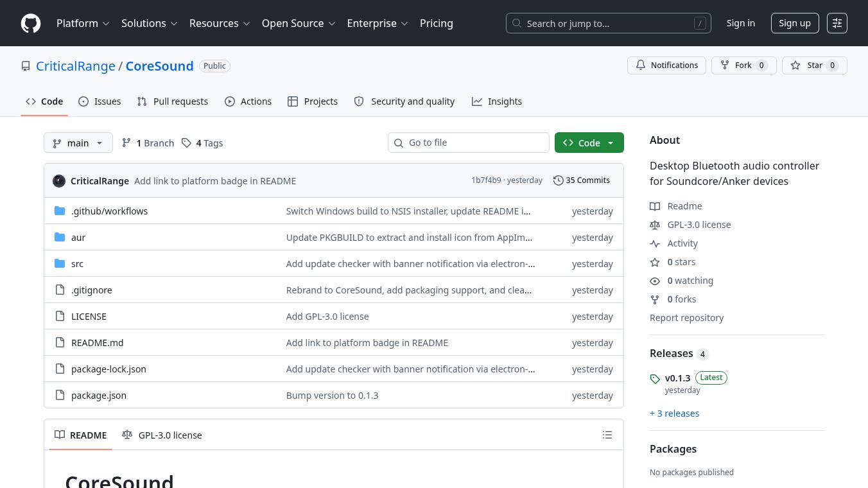Viewport: 868px width, 488px height.
Task: Click the 35 Commits history icon
Action: (559, 180)
